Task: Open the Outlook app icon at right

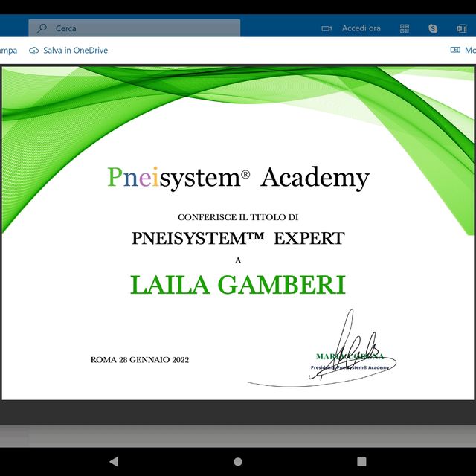Action: click(461, 28)
